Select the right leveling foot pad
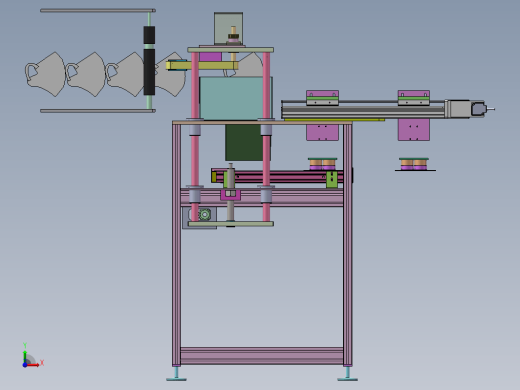 coord(347,379)
